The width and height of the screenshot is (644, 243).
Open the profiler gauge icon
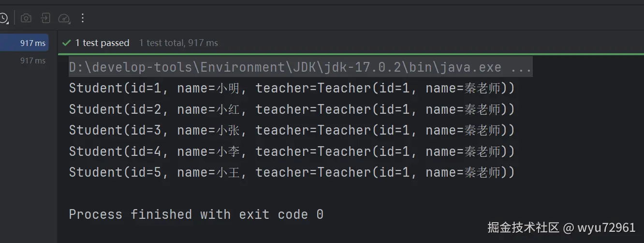[64, 18]
